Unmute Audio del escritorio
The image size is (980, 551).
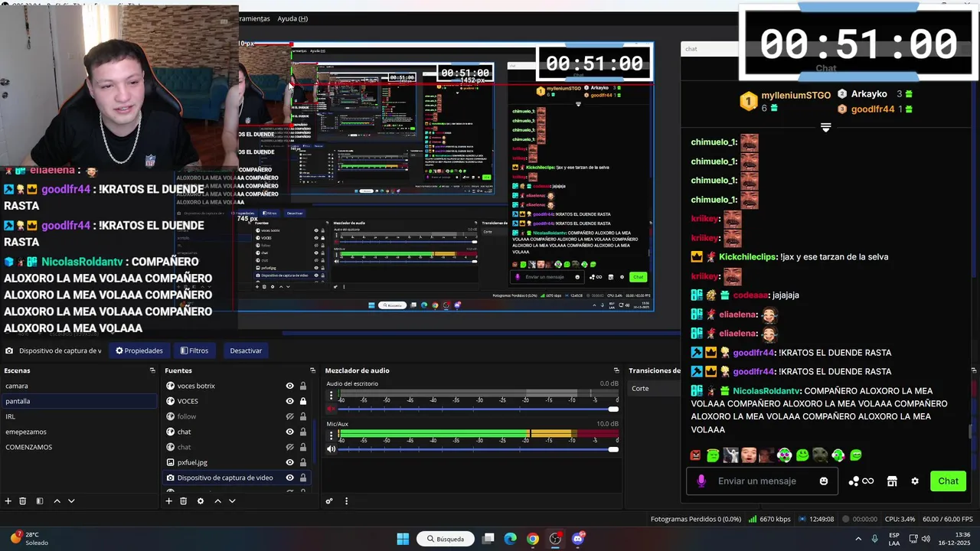click(332, 409)
